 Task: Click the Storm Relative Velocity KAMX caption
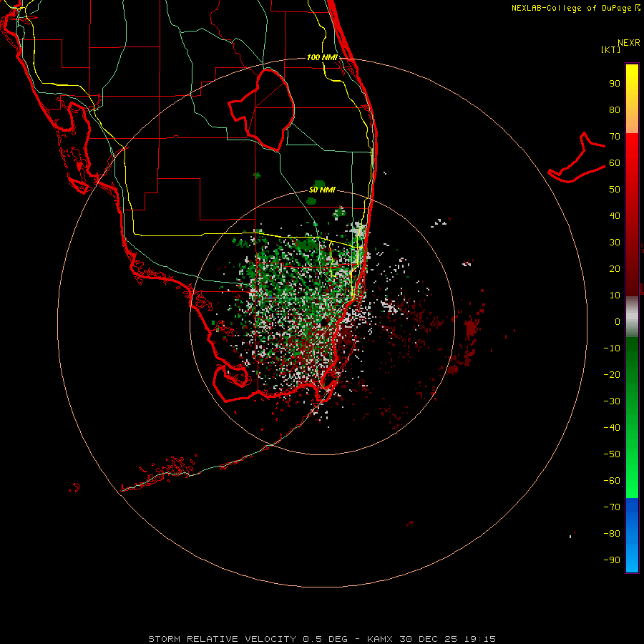pos(321,639)
